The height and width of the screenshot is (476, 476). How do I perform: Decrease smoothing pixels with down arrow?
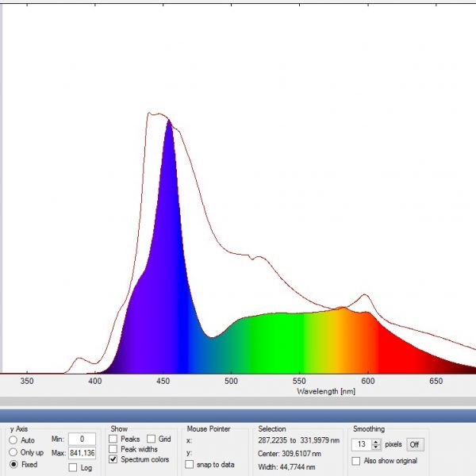point(376,447)
